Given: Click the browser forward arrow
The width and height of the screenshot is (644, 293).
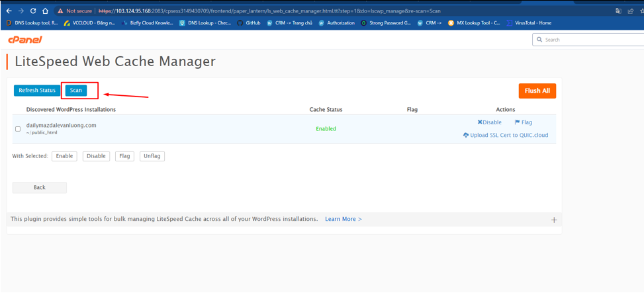Looking at the screenshot, I should pos(21,11).
